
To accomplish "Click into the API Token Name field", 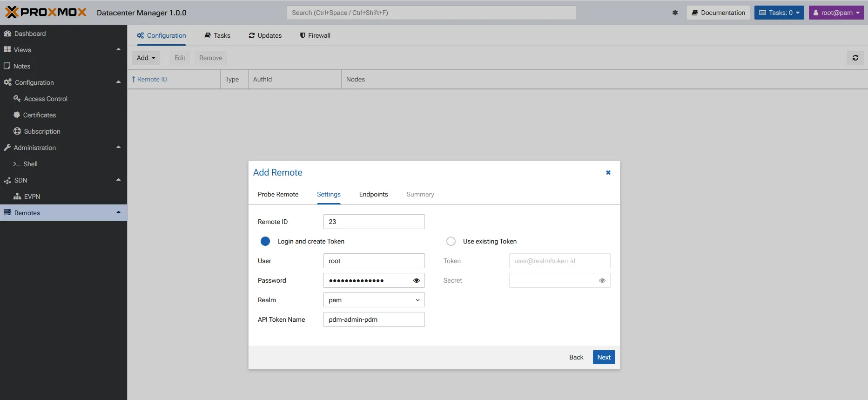I will point(374,319).
